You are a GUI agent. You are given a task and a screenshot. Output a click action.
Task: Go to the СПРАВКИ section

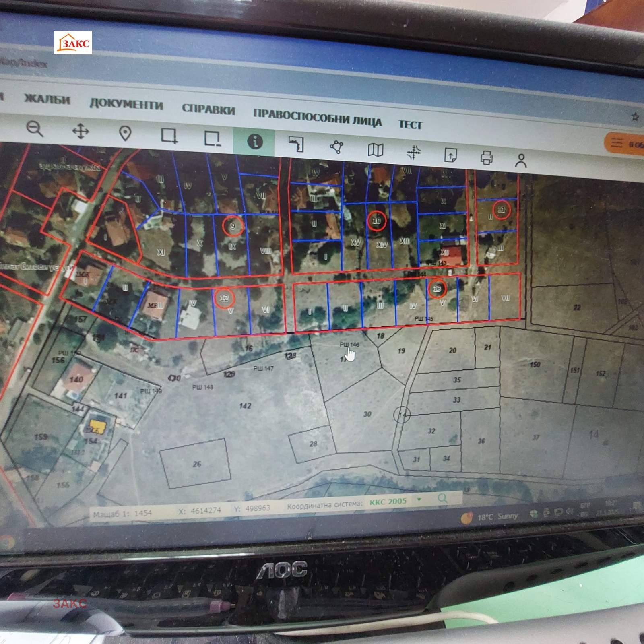[208, 109]
